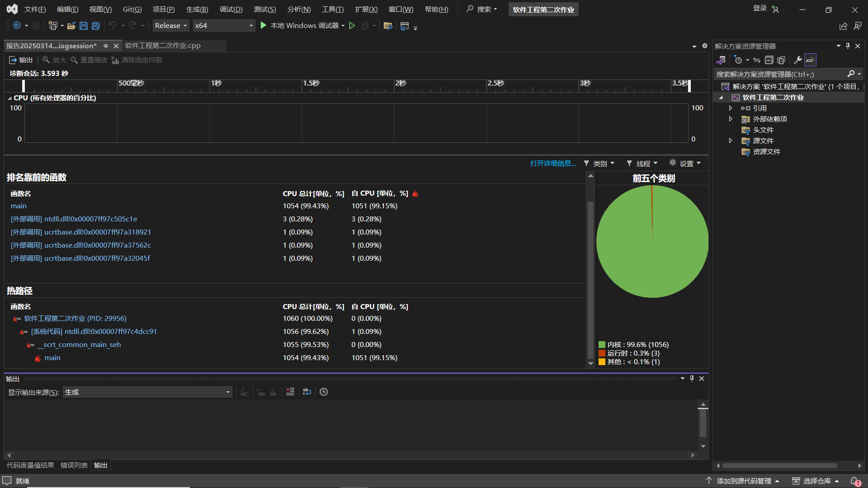This screenshot has height=488, width=868.
Task: Click Collapse All in Solution Explorer
Action: [x=769, y=60]
